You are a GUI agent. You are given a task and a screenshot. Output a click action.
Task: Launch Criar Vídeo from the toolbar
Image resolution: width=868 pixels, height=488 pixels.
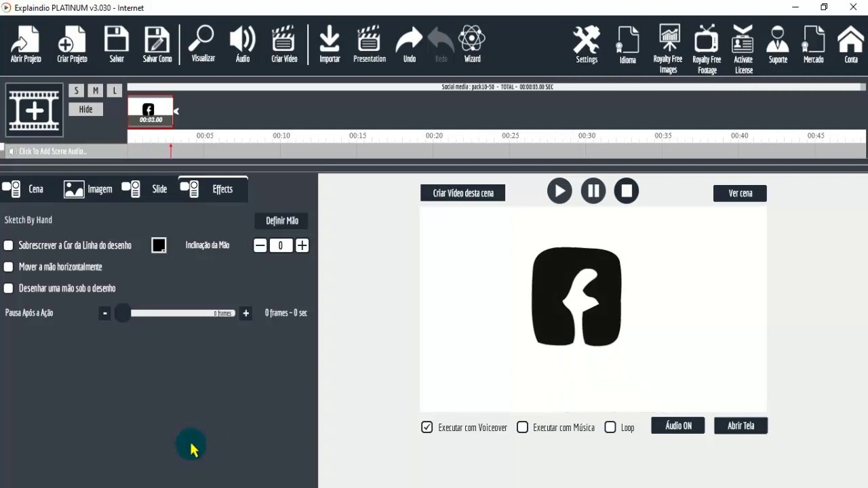(x=284, y=45)
